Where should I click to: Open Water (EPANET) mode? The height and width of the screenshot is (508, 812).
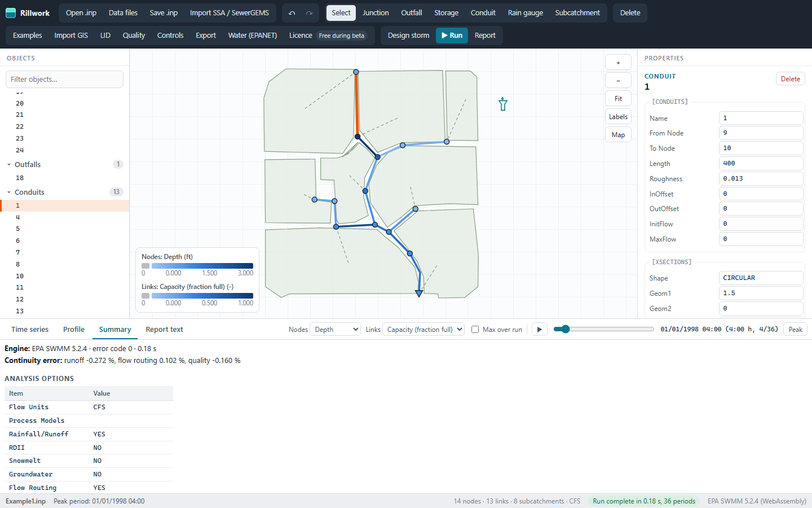pyautogui.click(x=253, y=35)
